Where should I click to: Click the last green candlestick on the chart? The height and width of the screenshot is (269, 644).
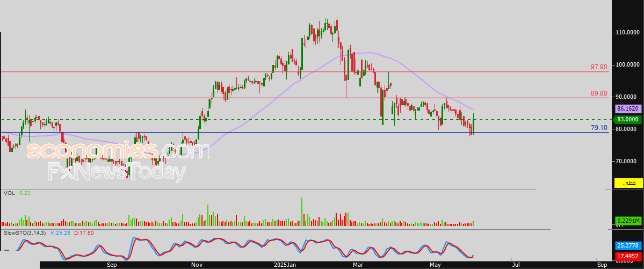coord(474,125)
